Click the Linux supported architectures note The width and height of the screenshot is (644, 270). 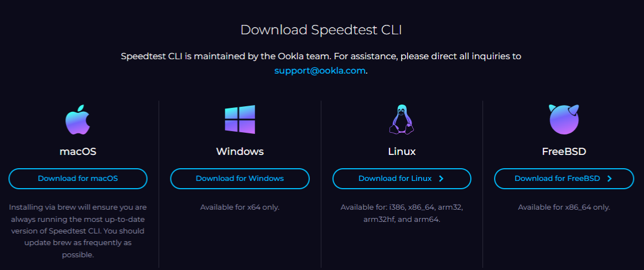(402, 213)
